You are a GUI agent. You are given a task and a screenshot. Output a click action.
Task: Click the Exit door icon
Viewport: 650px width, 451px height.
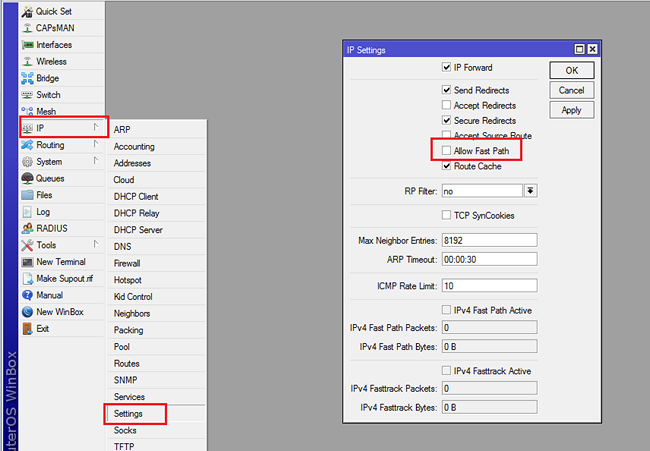[27, 329]
